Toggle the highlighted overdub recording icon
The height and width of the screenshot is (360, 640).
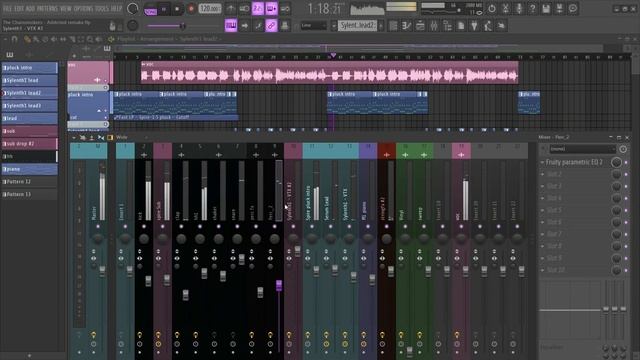point(271,9)
